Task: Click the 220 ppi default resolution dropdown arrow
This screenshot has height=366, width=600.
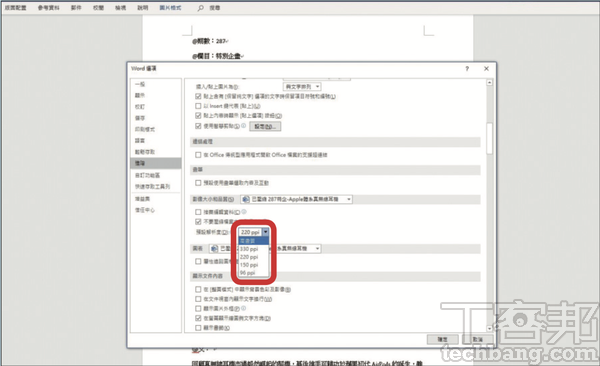Action: pos(265,232)
